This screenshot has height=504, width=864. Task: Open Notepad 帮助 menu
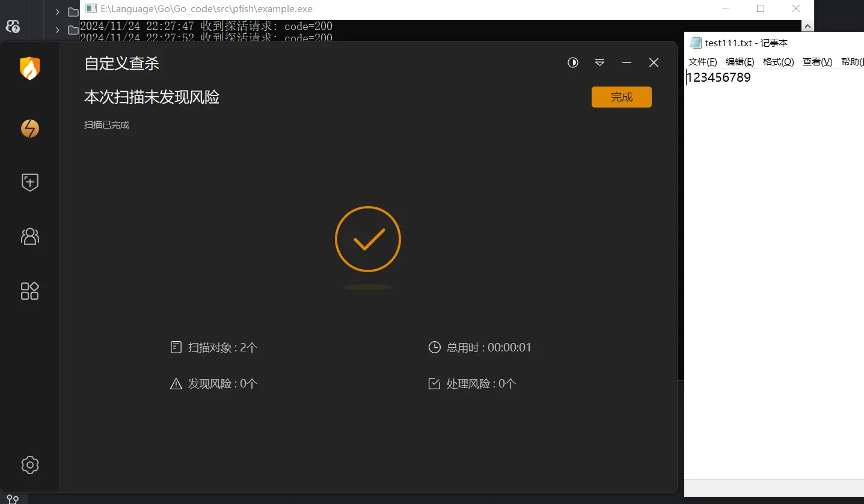click(852, 62)
